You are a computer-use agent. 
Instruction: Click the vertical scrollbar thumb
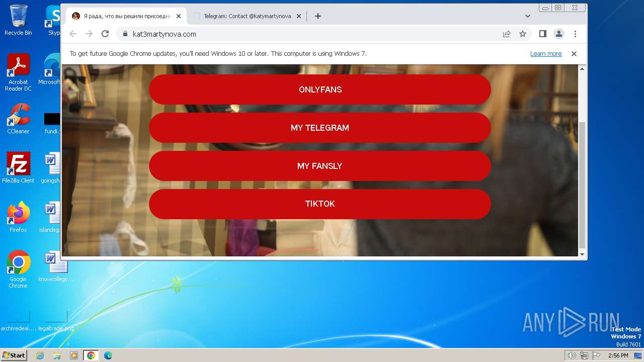pyautogui.click(x=582, y=185)
